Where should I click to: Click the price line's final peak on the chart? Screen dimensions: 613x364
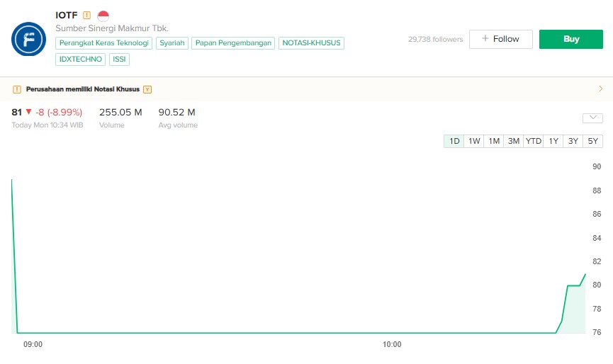[x=585, y=275]
